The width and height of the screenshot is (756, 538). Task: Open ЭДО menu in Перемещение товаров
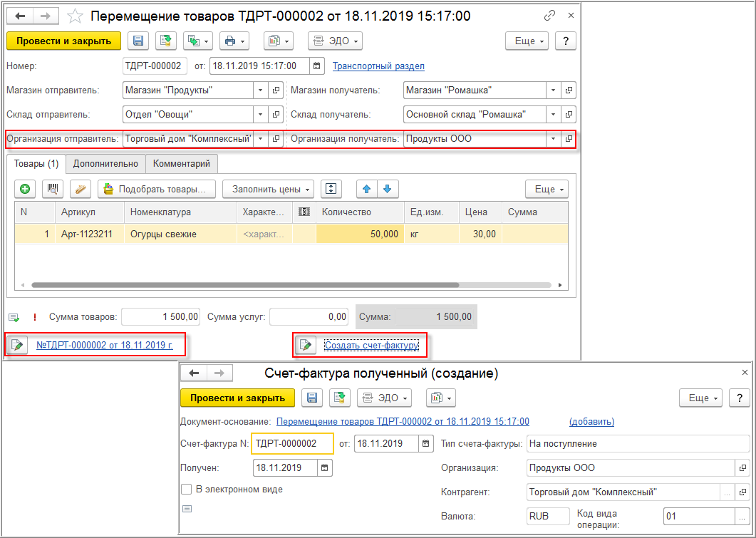(x=335, y=41)
